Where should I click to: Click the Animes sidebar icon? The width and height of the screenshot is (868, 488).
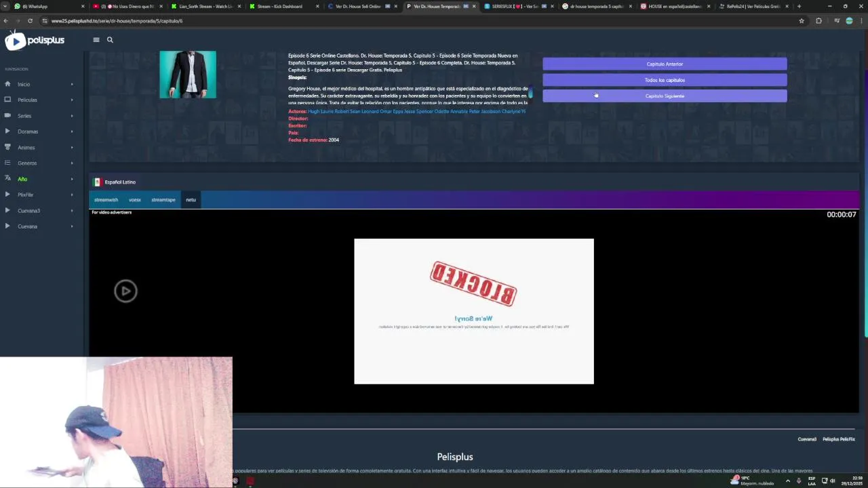pos(7,147)
